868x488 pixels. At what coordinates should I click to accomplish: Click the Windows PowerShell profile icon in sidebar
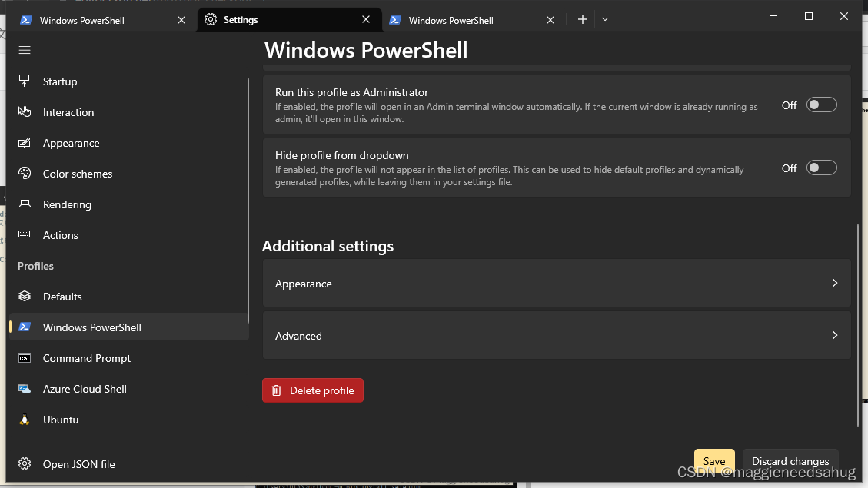(25, 327)
